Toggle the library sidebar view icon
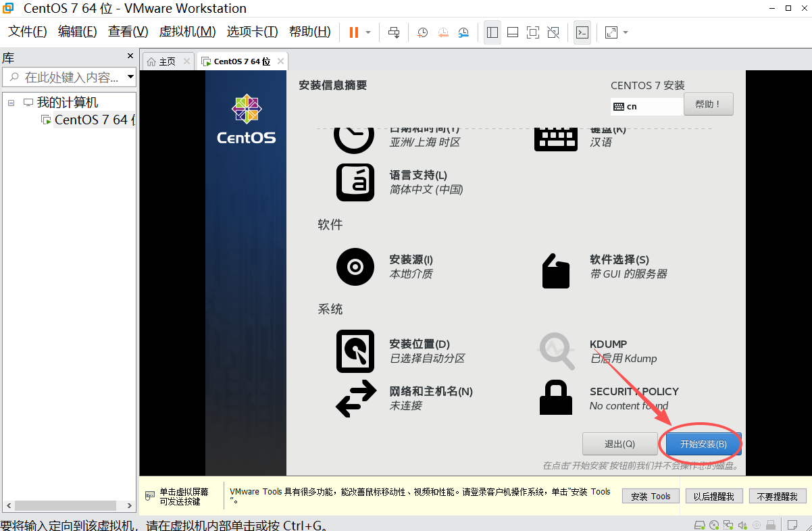This screenshot has height=531, width=812. (492, 32)
